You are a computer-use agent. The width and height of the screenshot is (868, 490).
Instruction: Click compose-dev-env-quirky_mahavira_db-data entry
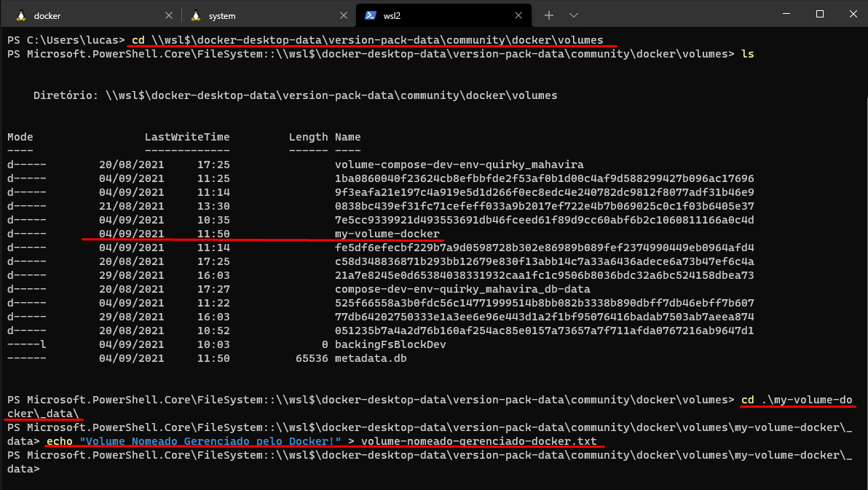click(x=462, y=289)
